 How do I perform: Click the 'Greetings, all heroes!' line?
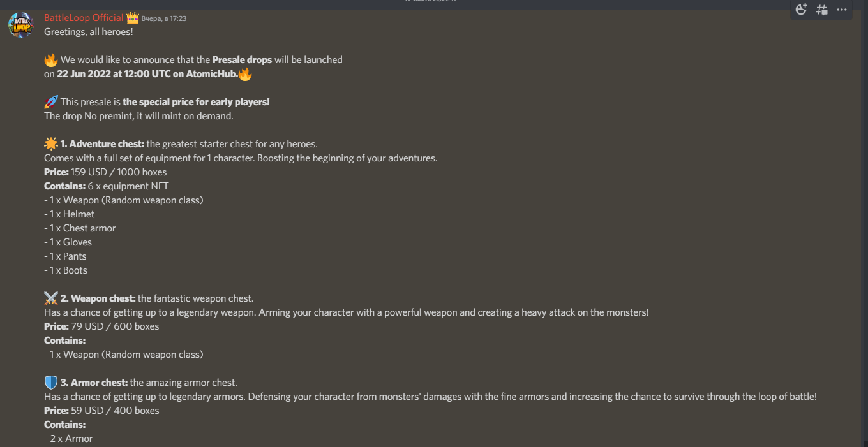(89, 32)
